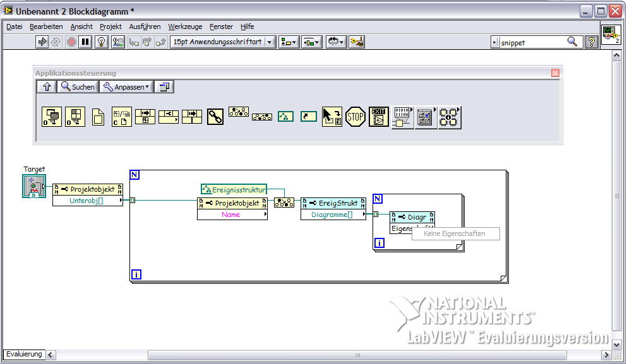
Task: Open the Bearbeiten menu
Action: [x=46, y=26]
